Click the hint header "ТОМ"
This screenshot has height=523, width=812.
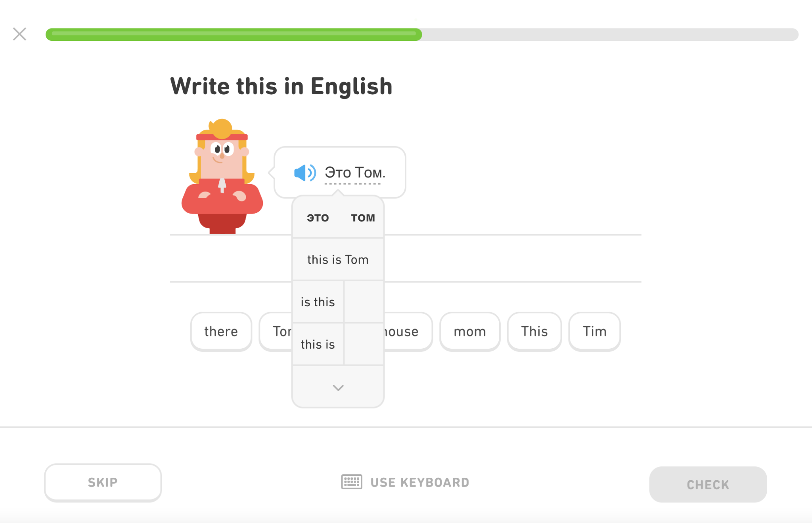(x=363, y=218)
